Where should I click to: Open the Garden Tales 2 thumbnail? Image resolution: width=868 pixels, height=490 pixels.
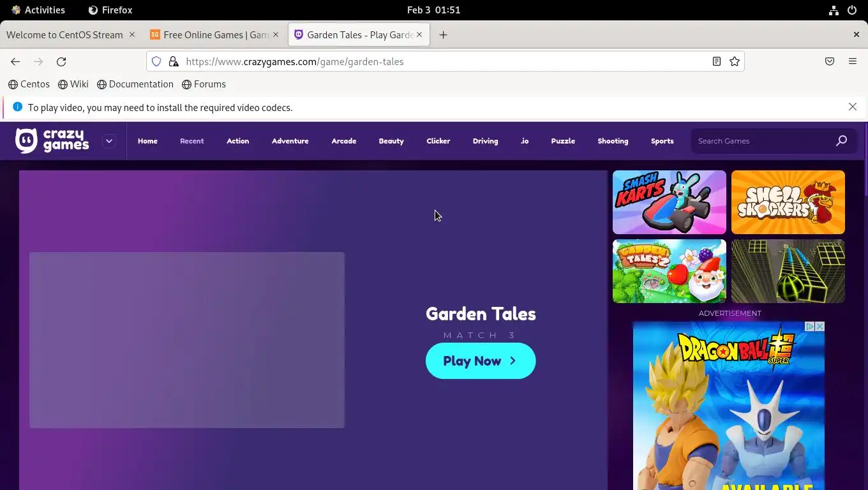point(670,271)
